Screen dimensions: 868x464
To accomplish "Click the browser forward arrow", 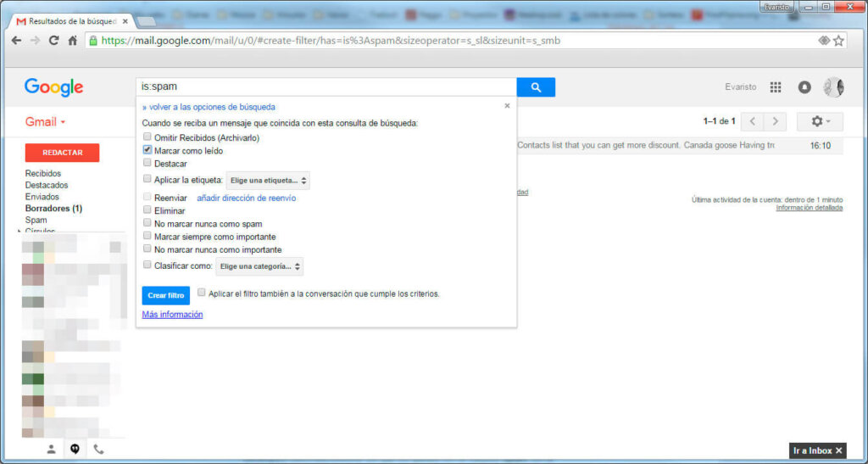I will click(x=35, y=41).
